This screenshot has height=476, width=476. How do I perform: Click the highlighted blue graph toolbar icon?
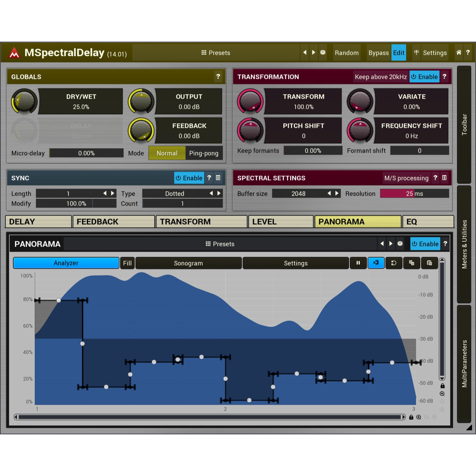point(376,263)
